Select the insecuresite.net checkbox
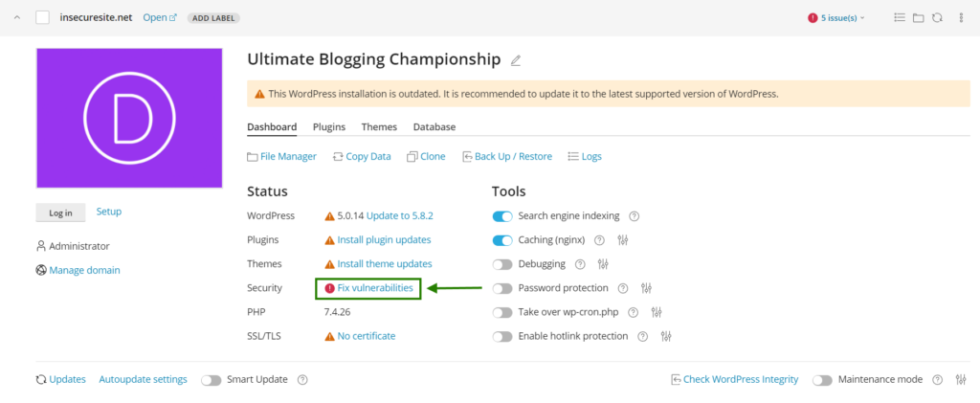This screenshot has height=403, width=980. coord(42,17)
